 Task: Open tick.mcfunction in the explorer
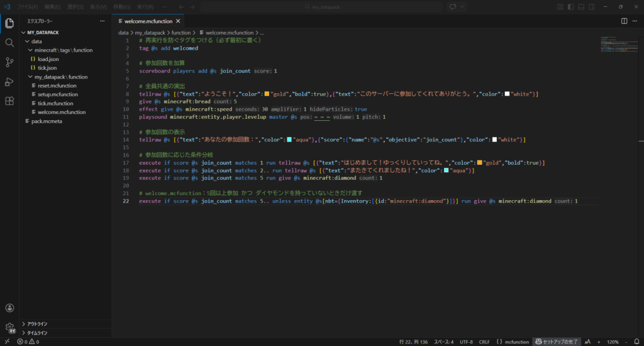[55, 103]
